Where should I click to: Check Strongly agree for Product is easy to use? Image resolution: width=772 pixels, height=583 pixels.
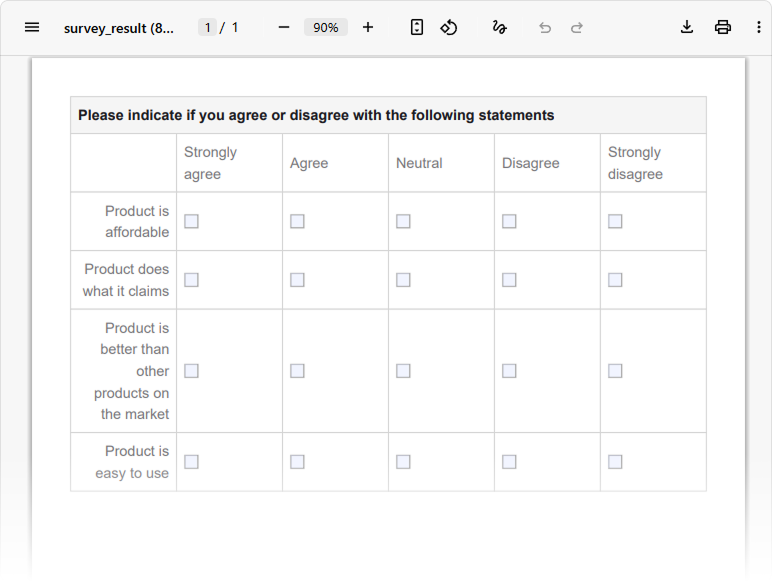[x=192, y=462]
